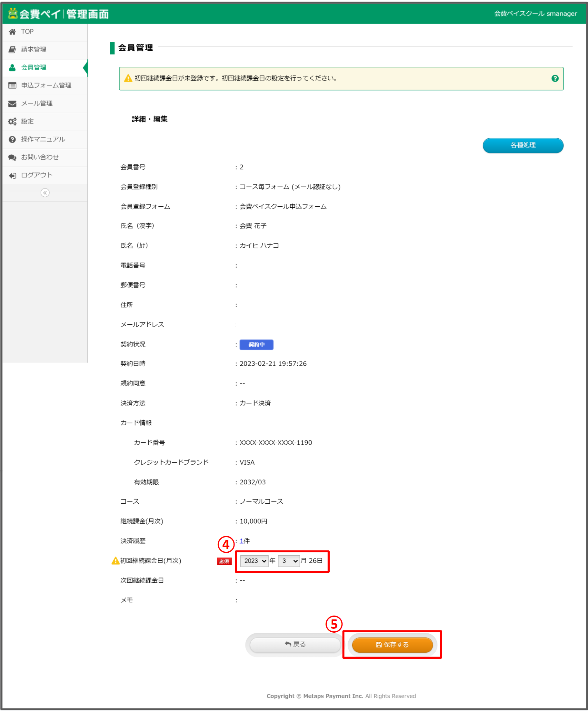
Task: Select 申込フォーム管理 in the sidebar menu
Action: 46,86
